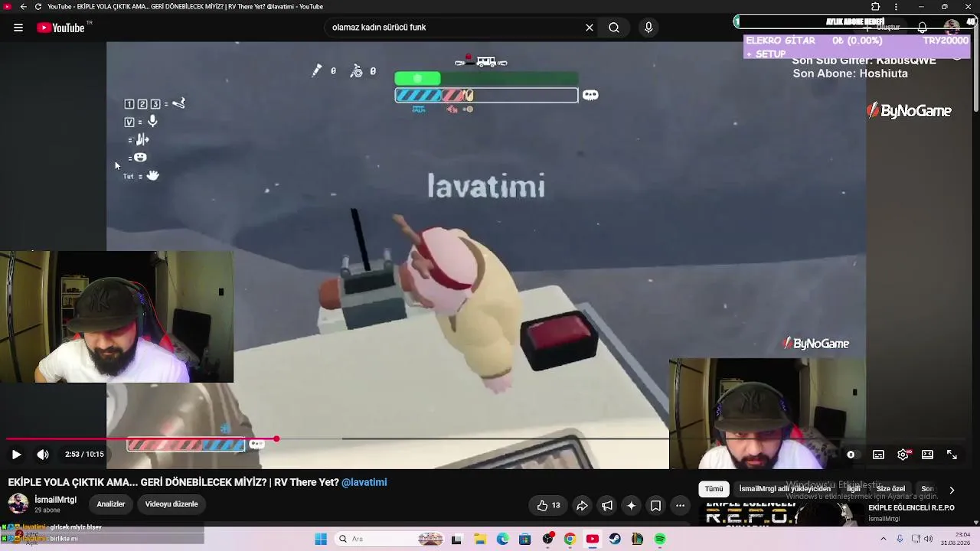Image resolution: width=980 pixels, height=551 pixels.
Task: Click the tray microphone icon
Action: pyautogui.click(x=900, y=539)
